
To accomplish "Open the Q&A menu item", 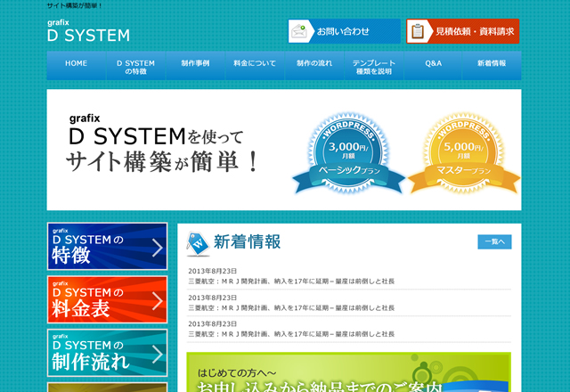I will 434,65.
